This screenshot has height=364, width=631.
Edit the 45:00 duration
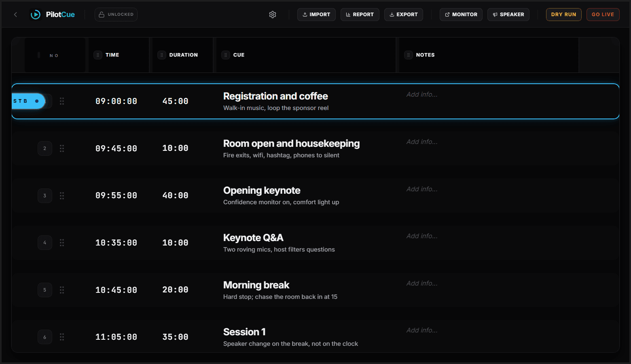coord(176,101)
